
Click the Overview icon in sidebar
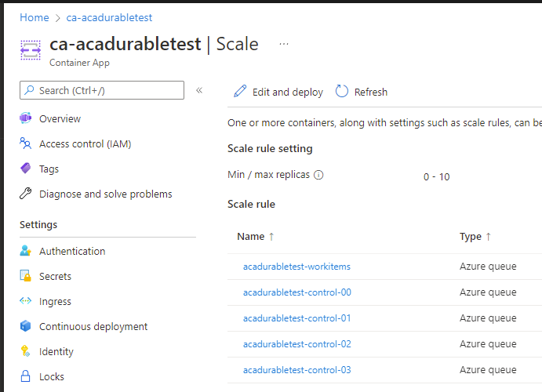coord(26,118)
